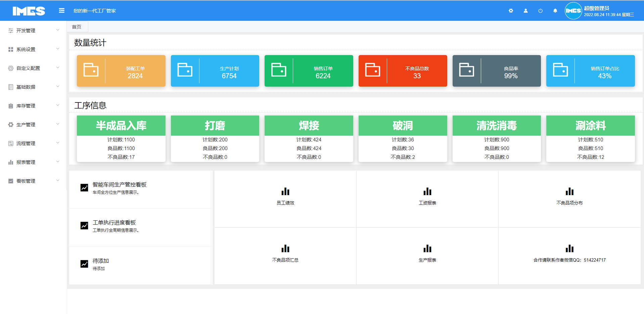Click 打磨 process header
This screenshot has width=644, height=314.
pyautogui.click(x=215, y=126)
